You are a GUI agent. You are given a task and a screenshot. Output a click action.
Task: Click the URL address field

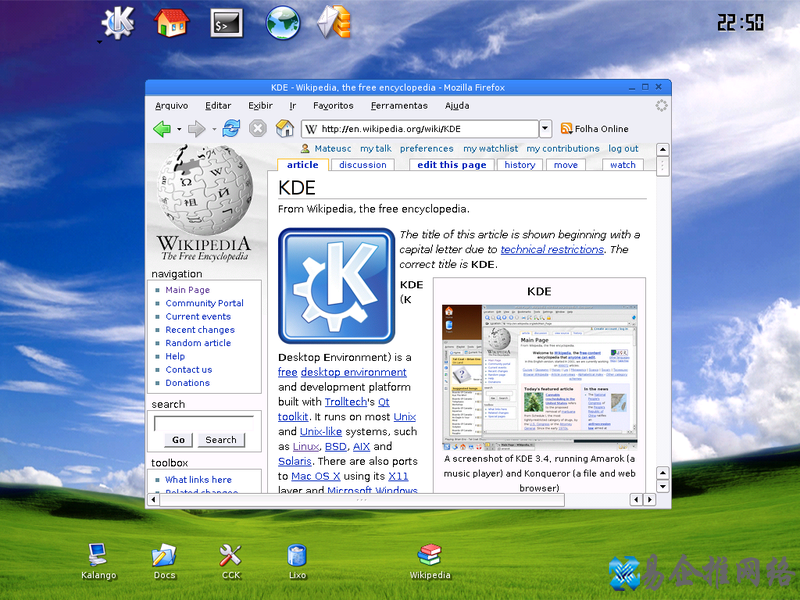point(420,129)
